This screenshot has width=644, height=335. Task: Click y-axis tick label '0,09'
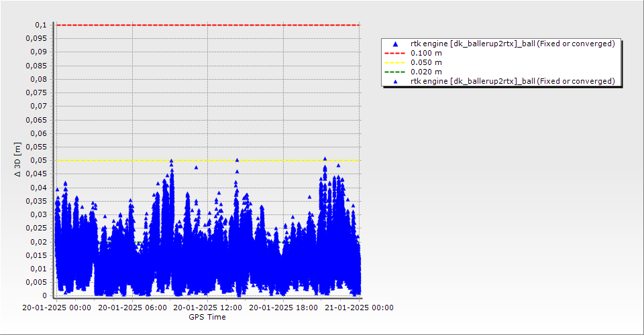(39, 52)
